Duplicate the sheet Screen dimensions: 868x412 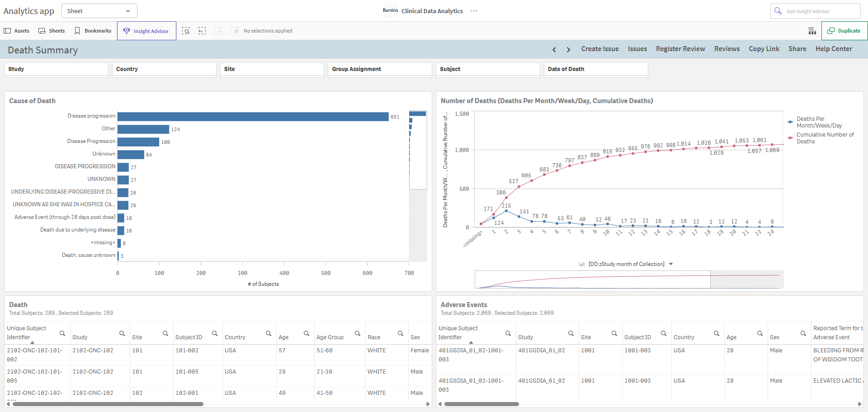coord(844,31)
